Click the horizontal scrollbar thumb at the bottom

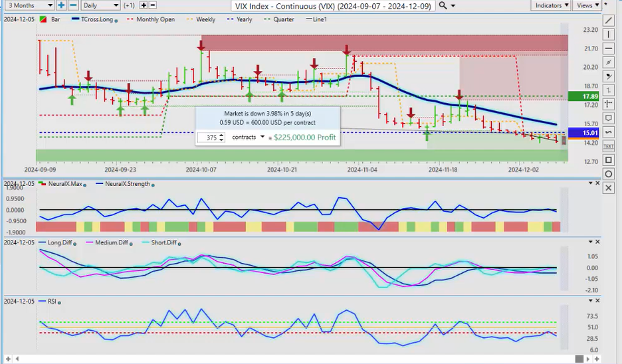pyautogui.click(x=579, y=359)
